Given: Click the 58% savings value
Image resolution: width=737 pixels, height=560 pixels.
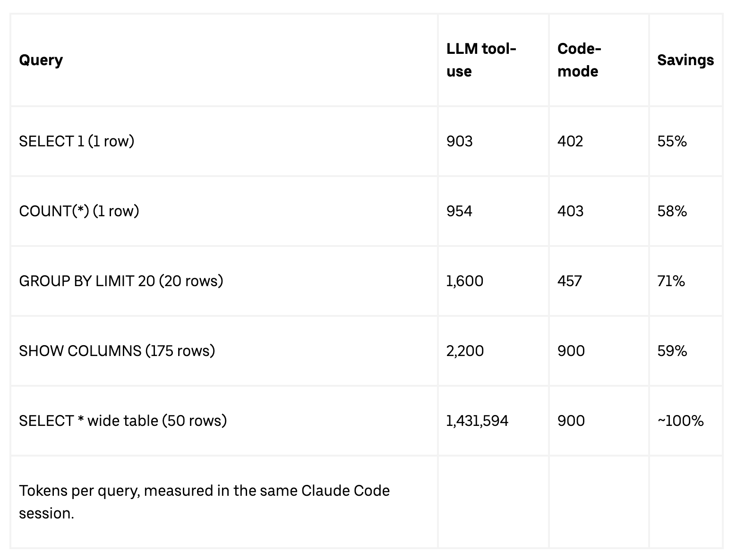Looking at the screenshot, I should 672,211.
